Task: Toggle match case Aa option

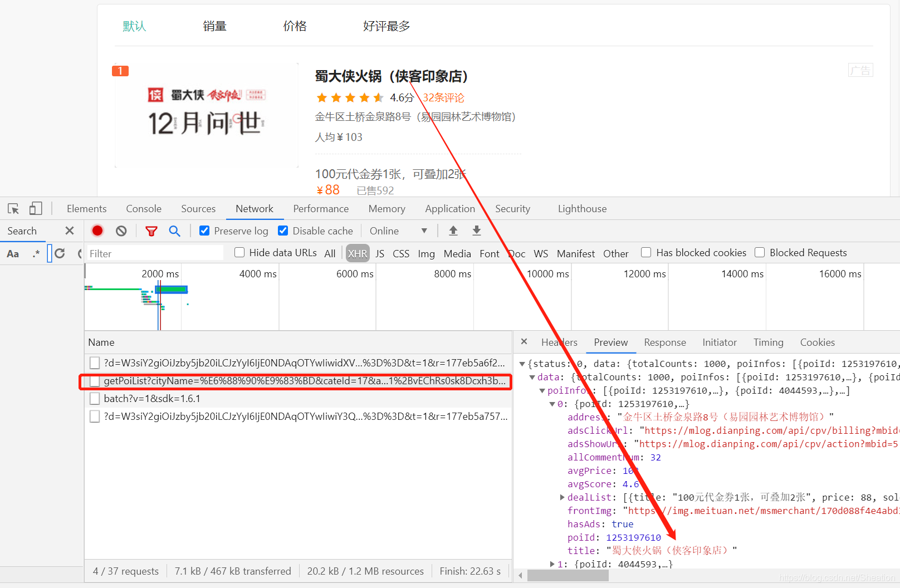Action: point(13,254)
